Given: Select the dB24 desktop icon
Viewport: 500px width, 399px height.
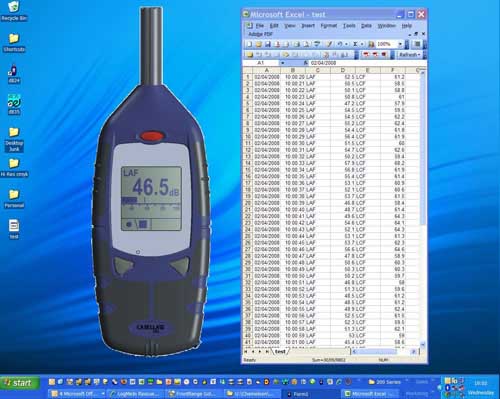Looking at the screenshot, I should pos(13,73).
